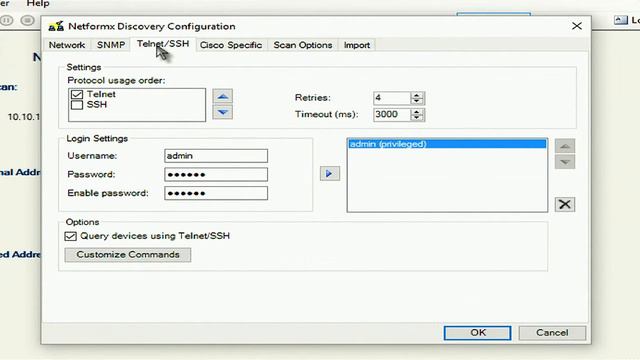Click the toolbar icon at top right

tap(620, 20)
